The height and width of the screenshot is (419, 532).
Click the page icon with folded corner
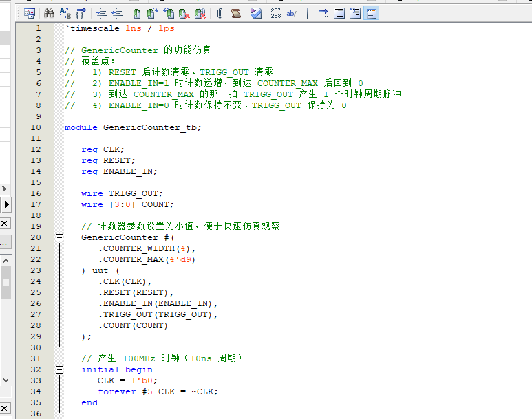tap(355, 14)
